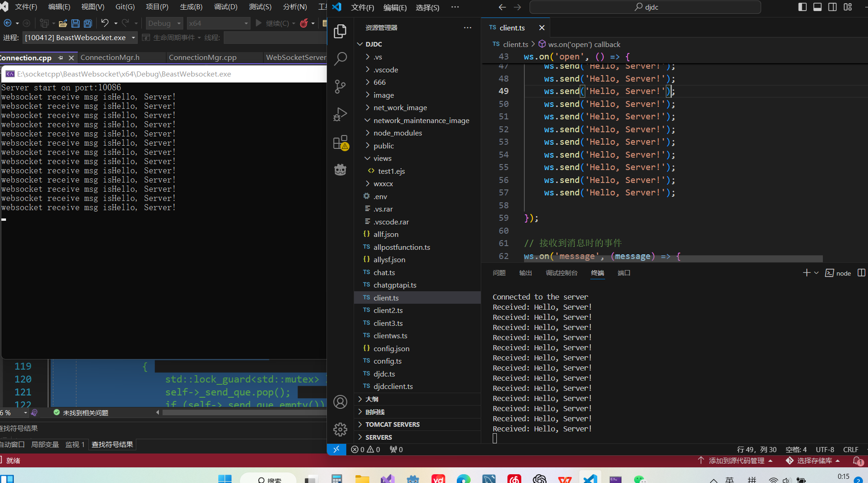Click VS Code djdc command search box
The height and width of the screenshot is (483, 868).
point(645,7)
